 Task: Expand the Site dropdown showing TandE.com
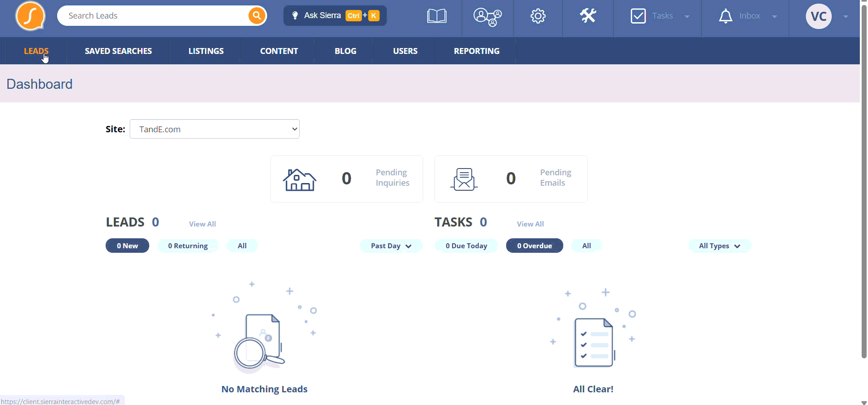point(215,129)
